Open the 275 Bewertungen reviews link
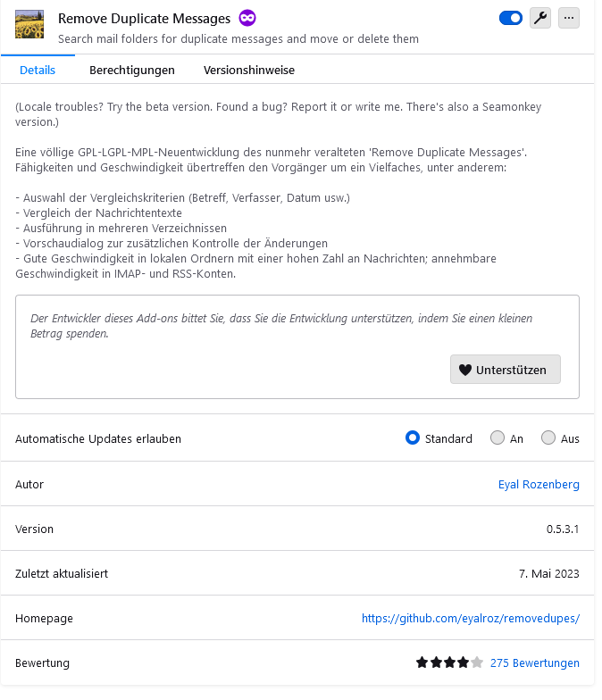This screenshot has height=700, width=602. [535, 663]
